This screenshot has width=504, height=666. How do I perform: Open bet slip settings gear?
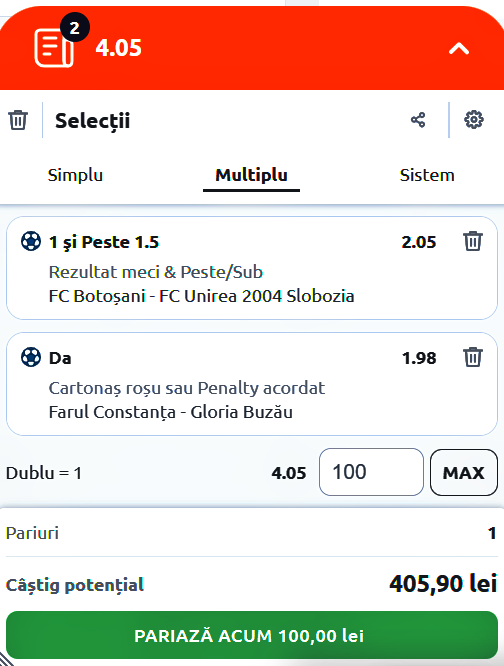coord(473,120)
